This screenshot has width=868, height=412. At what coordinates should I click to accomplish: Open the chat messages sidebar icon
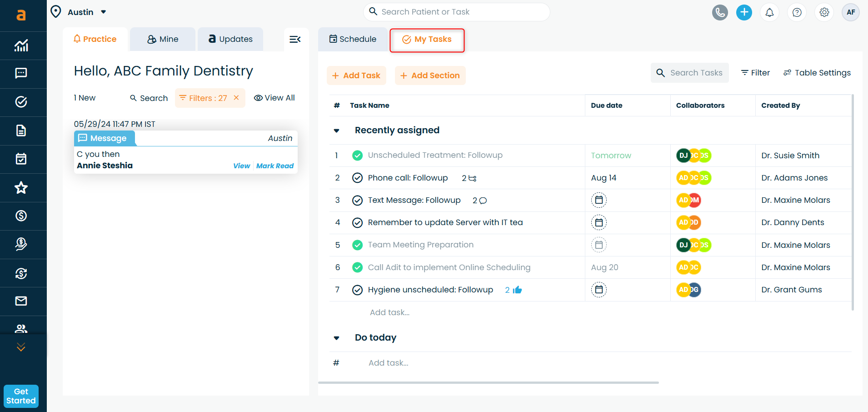pyautogui.click(x=21, y=73)
